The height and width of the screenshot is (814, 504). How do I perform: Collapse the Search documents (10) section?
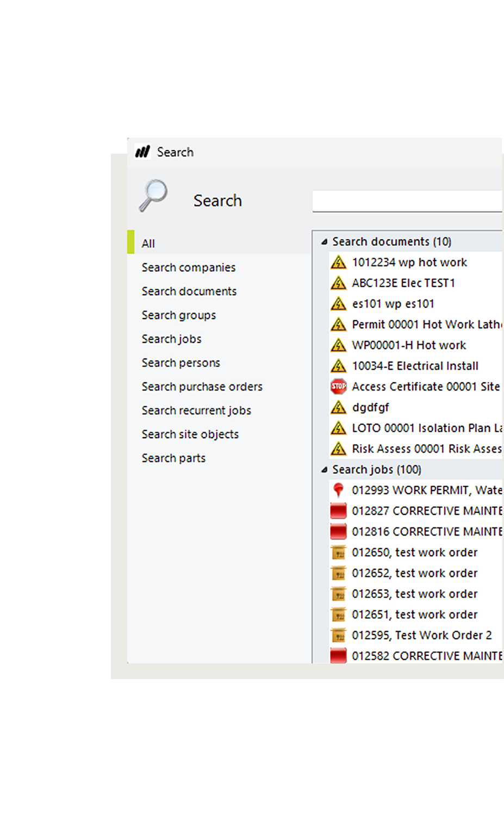323,241
